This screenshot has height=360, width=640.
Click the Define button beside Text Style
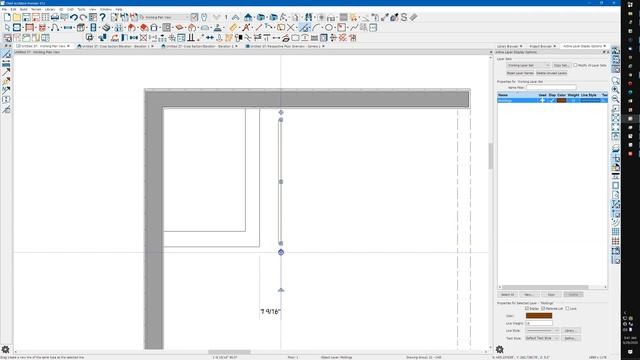coord(571,338)
